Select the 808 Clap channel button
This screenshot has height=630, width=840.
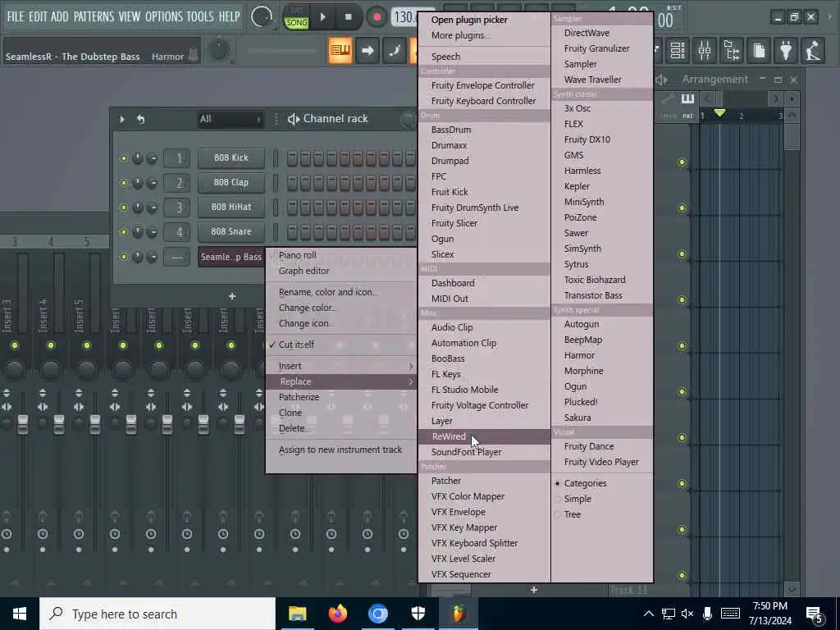231,183
